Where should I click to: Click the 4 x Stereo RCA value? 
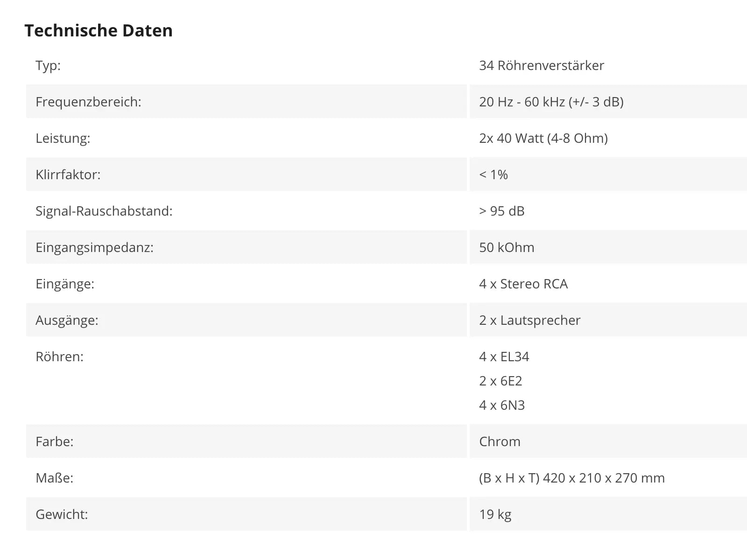523,284
